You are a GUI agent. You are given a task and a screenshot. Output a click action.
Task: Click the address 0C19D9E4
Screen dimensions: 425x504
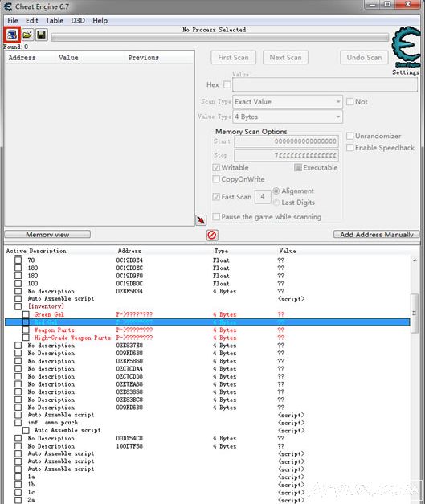129,260
